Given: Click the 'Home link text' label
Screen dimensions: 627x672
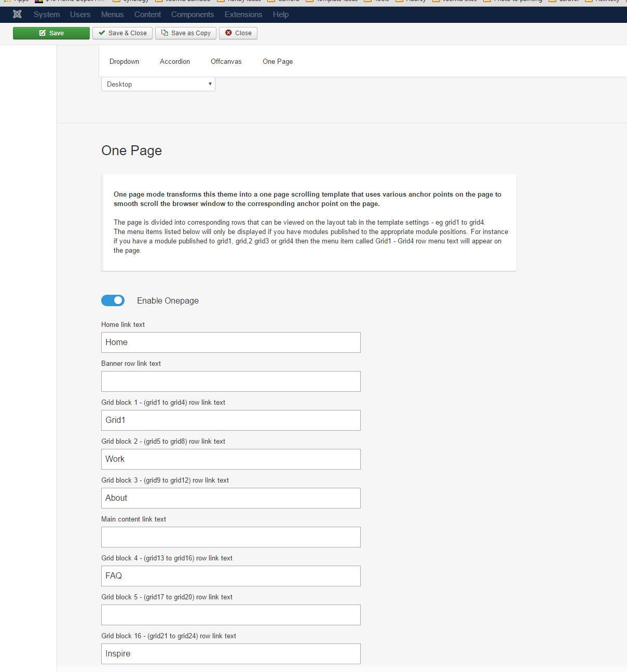Looking at the screenshot, I should pos(123,324).
